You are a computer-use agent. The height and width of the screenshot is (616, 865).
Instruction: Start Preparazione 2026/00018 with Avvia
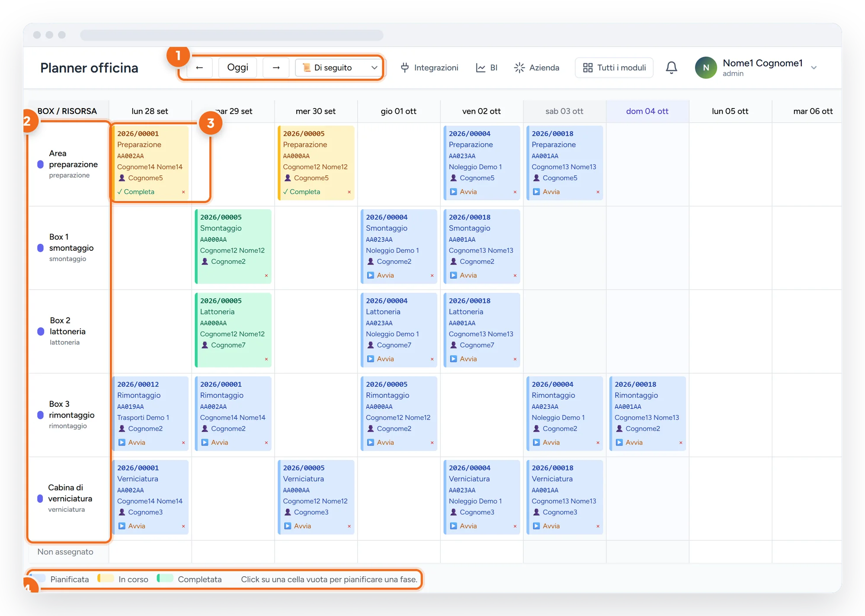point(546,192)
